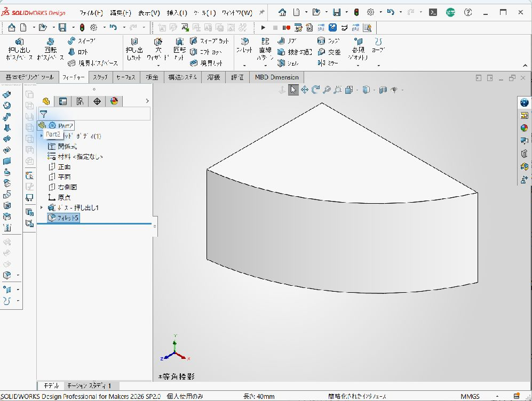Open the 挿入(I) menu

(x=177, y=13)
